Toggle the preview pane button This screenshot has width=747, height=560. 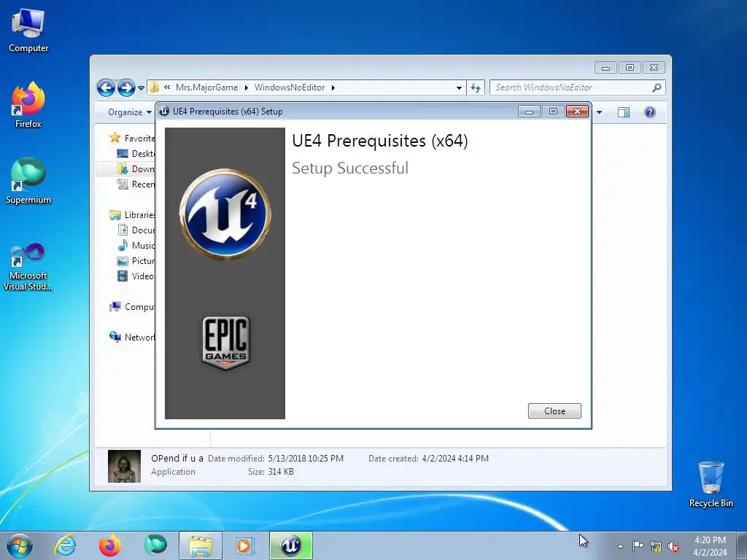pyautogui.click(x=624, y=112)
